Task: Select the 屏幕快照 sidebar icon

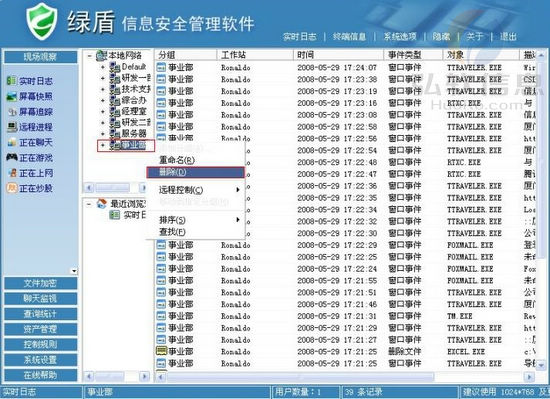Action: 12,96
